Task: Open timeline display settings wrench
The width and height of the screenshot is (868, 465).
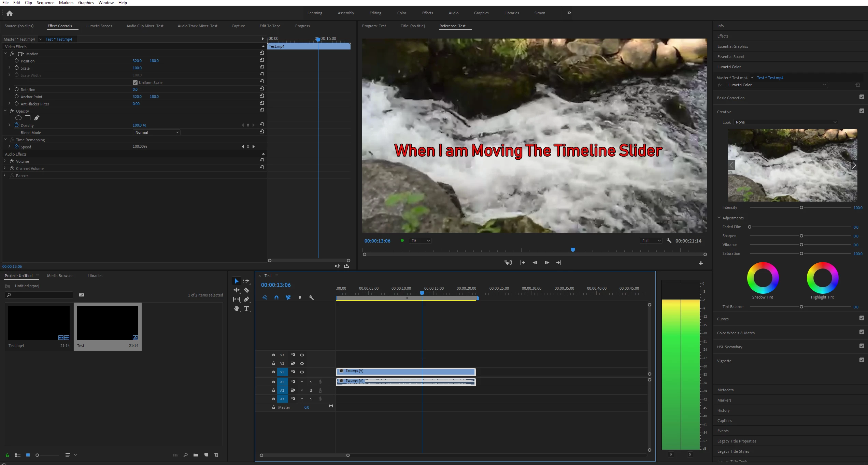Action: pyautogui.click(x=311, y=297)
